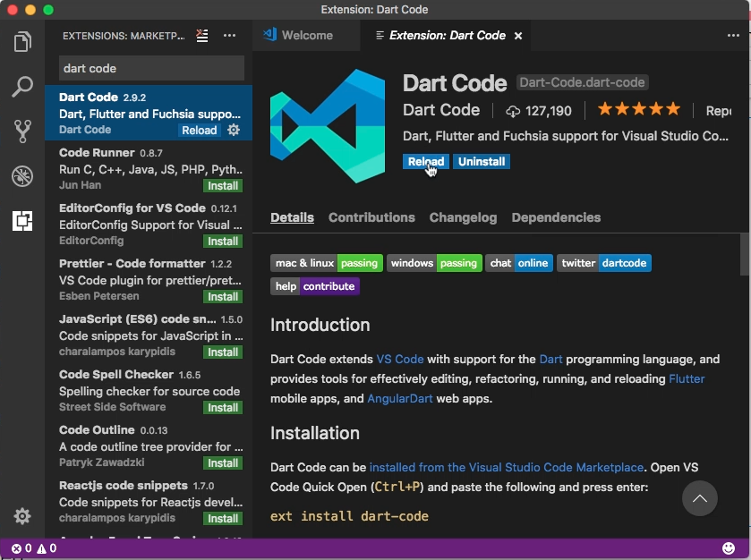Image resolution: width=751 pixels, height=560 pixels.
Task: Install EditorConfig for VS Code
Action: pyautogui.click(x=223, y=242)
